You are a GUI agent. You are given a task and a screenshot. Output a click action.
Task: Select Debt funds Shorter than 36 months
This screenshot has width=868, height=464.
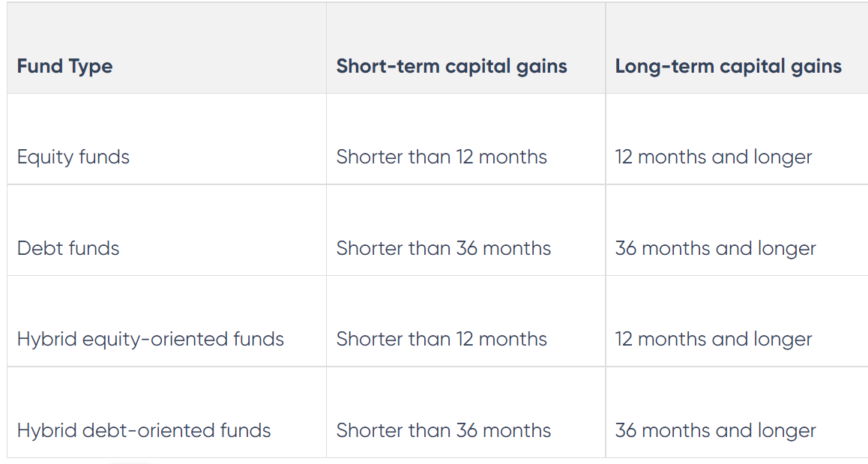444,248
